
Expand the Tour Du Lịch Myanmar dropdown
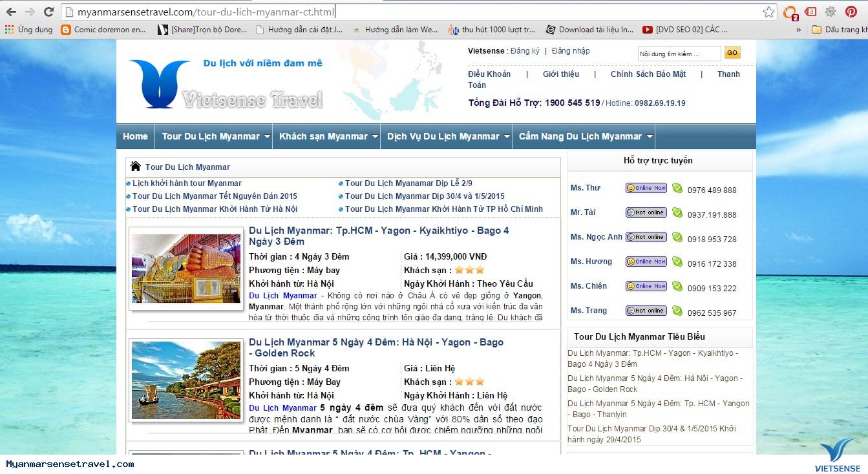(213, 136)
